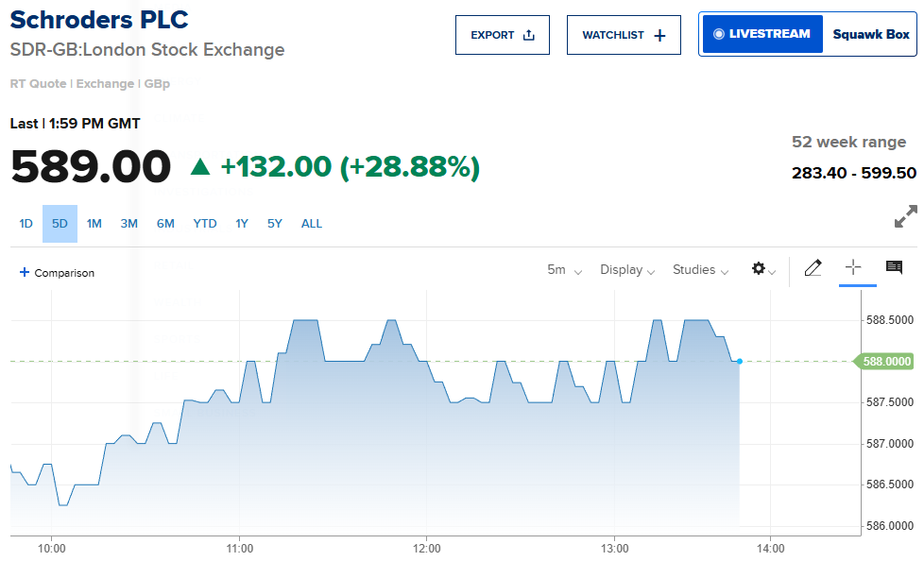Click the plus icon beside Comparison
The image size is (924, 561).
click(25, 273)
